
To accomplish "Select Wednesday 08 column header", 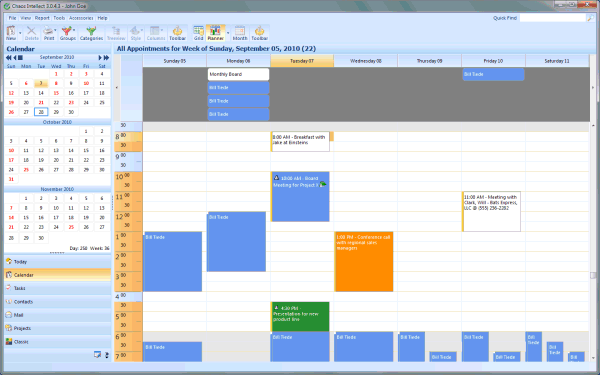I will click(x=366, y=61).
